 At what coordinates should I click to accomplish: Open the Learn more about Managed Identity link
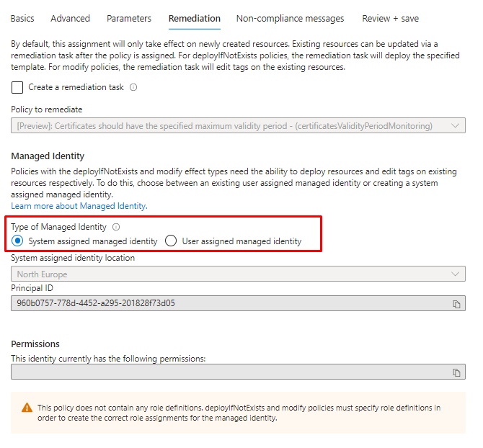coord(79,206)
